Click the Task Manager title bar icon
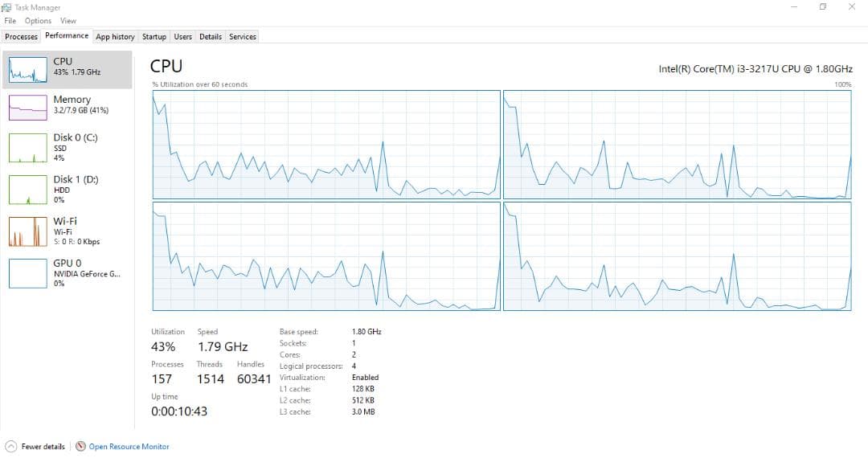Screen dimensions: 868x462 (6, 7)
